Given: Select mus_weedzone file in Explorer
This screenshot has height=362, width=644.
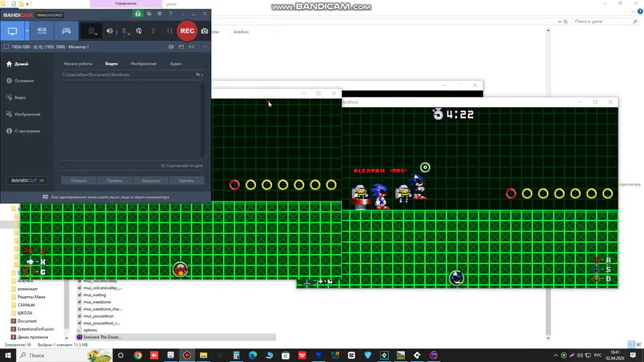Looking at the screenshot, I should (97, 302).
